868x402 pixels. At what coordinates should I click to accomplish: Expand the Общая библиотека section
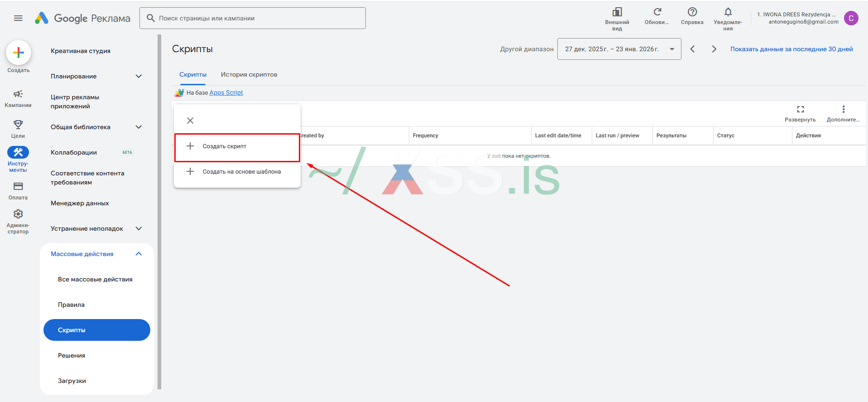pos(139,127)
